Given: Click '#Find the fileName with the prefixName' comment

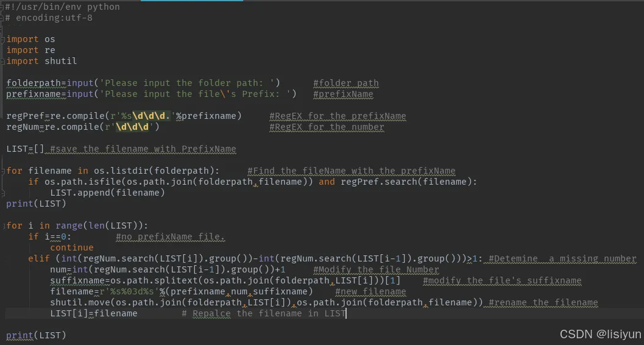Looking at the screenshot, I should pyautogui.click(x=352, y=171).
